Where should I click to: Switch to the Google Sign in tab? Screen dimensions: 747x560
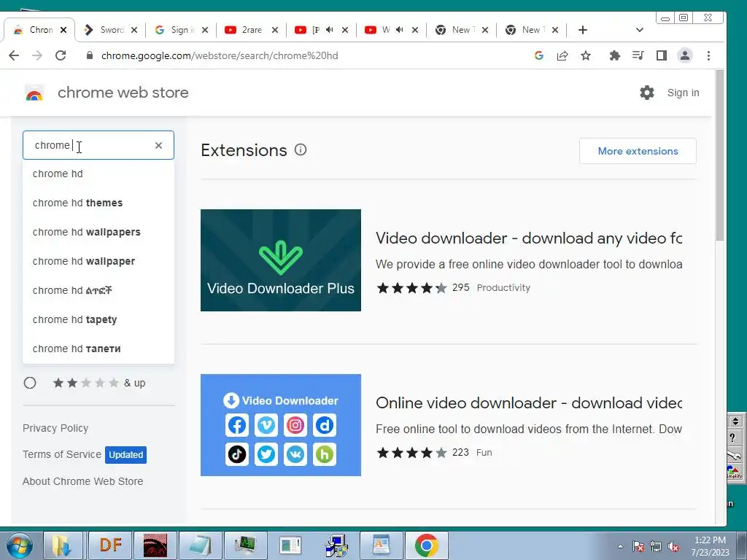click(x=181, y=30)
